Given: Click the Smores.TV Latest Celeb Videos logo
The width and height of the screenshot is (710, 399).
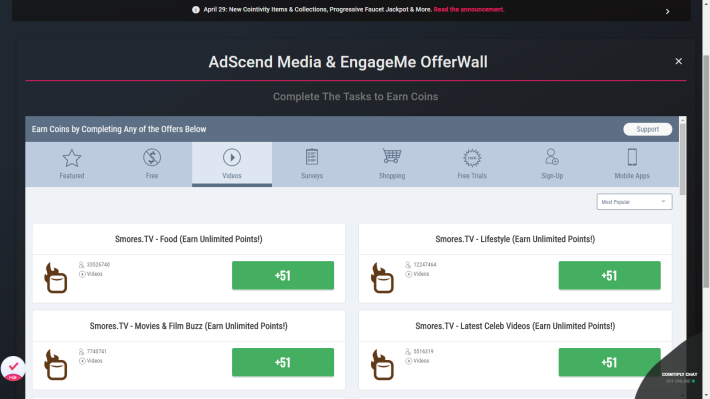Looking at the screenshot, I should 382,365.
